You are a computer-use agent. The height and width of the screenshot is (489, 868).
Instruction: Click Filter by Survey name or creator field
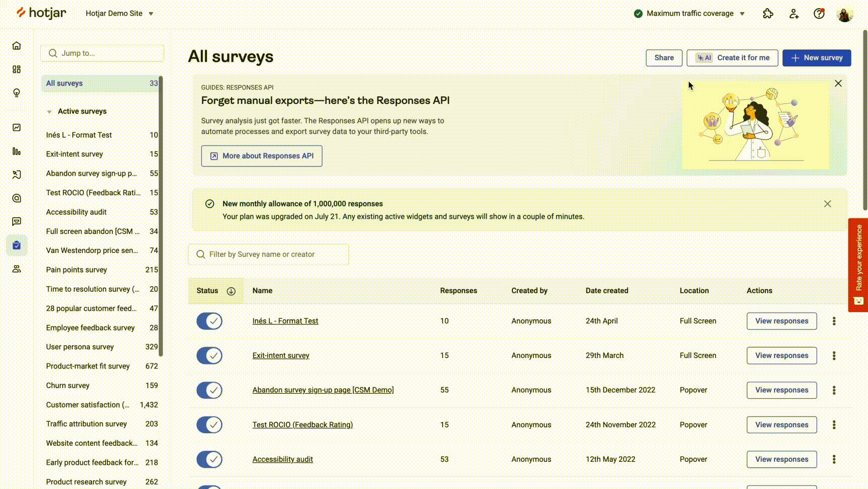pos(268,255)
